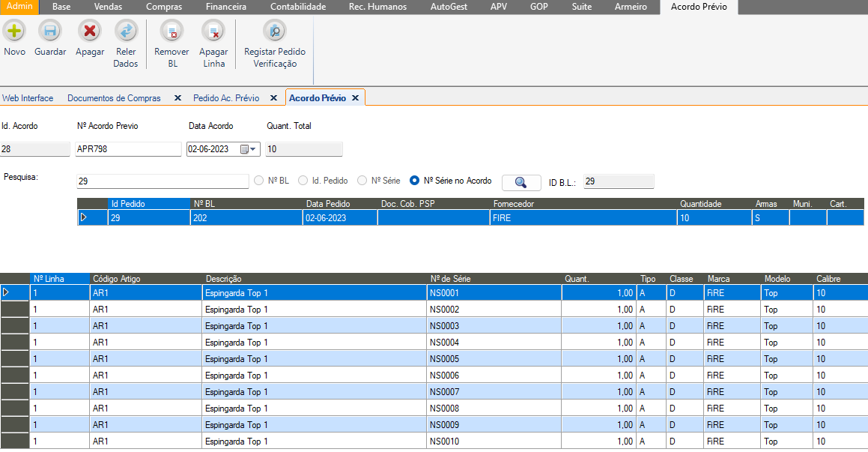
Task: Click the magnifier search button
Action: 521,181
